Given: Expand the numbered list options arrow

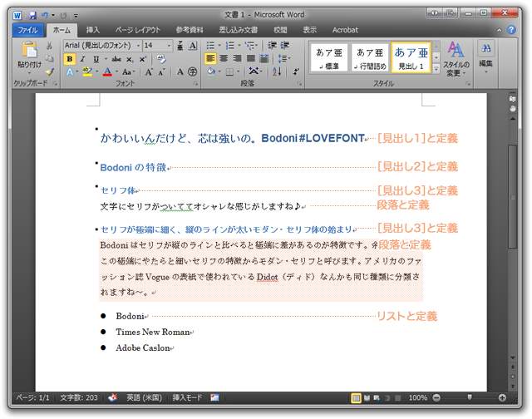Looking at the screenshot, I should [x=239, y=46].
